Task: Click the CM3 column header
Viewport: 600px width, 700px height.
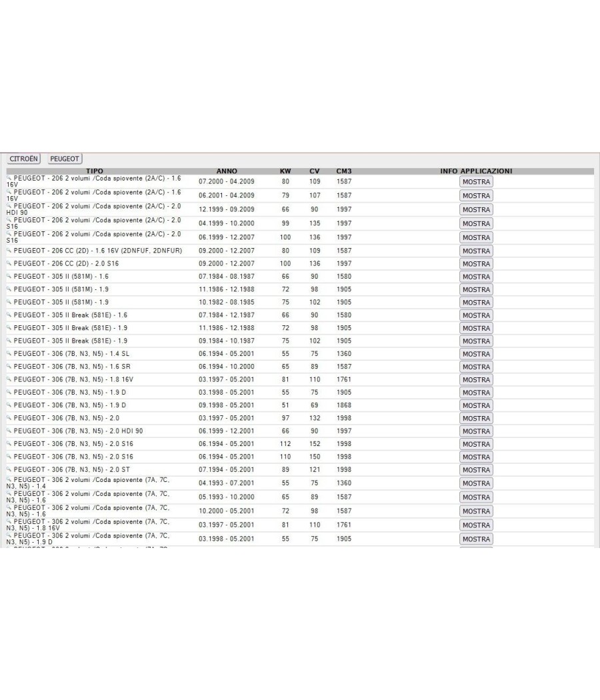Action: pos(344,171)
